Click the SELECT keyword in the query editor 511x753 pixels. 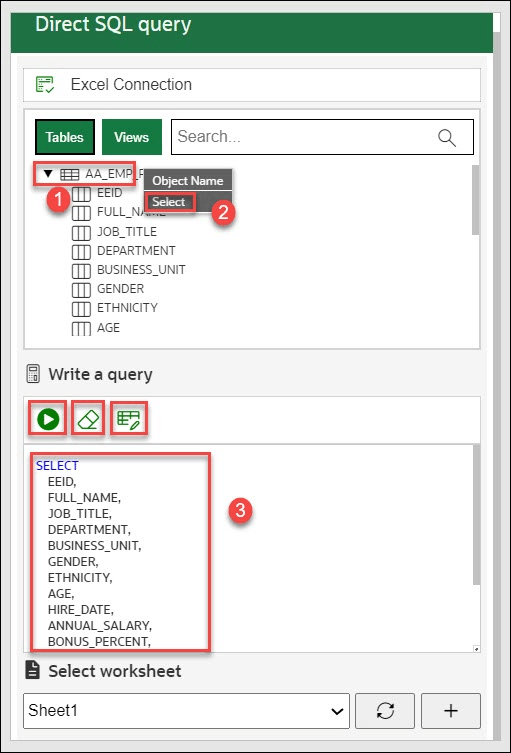point(57,466)
